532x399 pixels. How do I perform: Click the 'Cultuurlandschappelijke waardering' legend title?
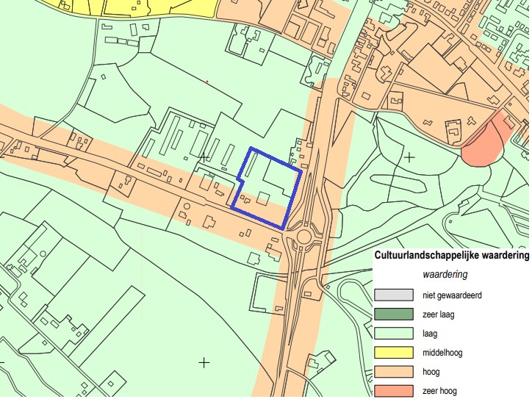[451, 256]
